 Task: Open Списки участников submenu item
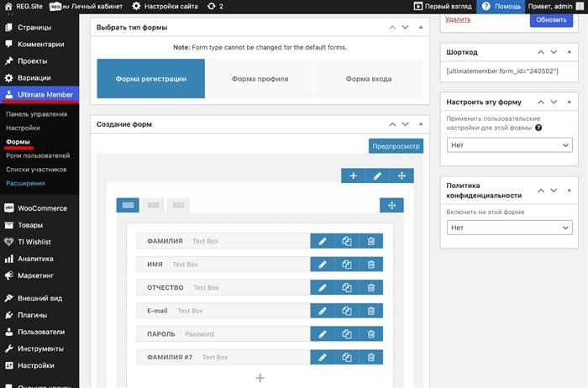tap(36, 170)
